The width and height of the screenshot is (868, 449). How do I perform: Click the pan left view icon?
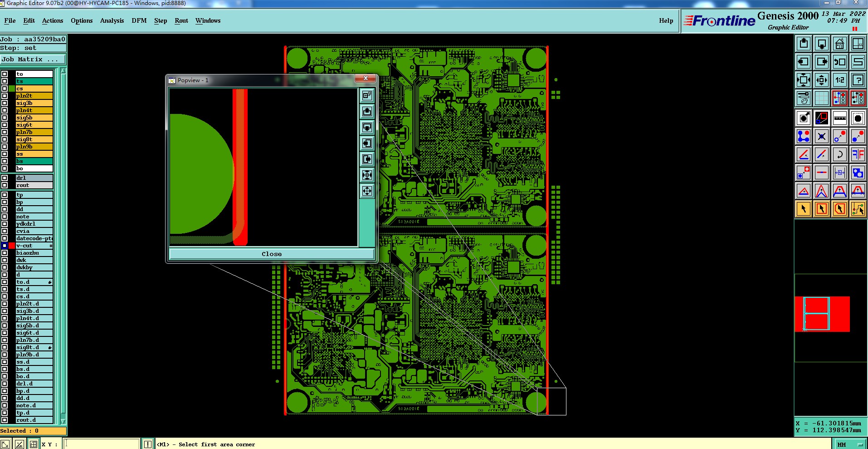(804, 62)
